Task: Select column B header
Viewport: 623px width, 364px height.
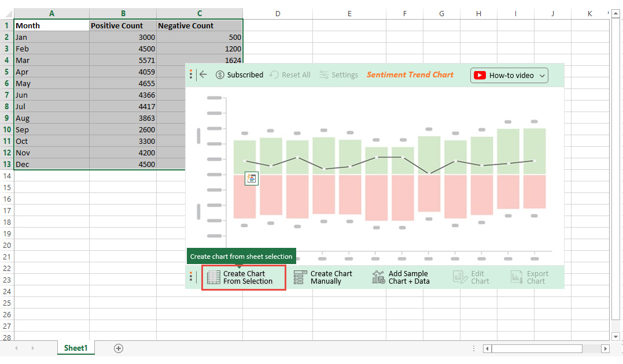Action: click(123, 13)
